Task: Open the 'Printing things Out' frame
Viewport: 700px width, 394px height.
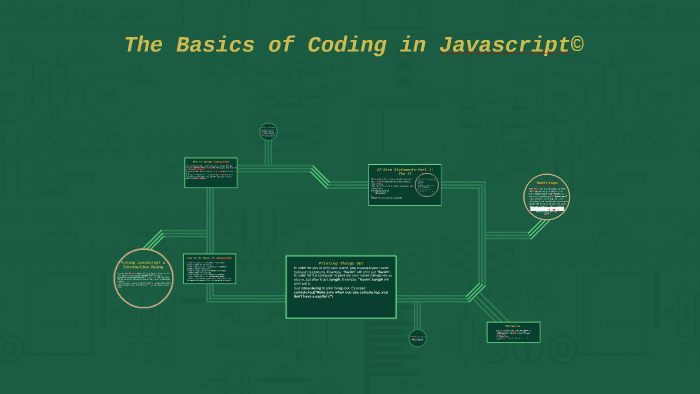Action: tap(341, 287)
